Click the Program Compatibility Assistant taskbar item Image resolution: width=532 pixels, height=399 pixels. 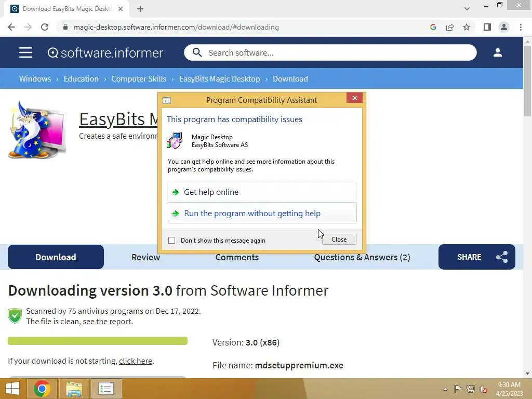pos(106,389)
